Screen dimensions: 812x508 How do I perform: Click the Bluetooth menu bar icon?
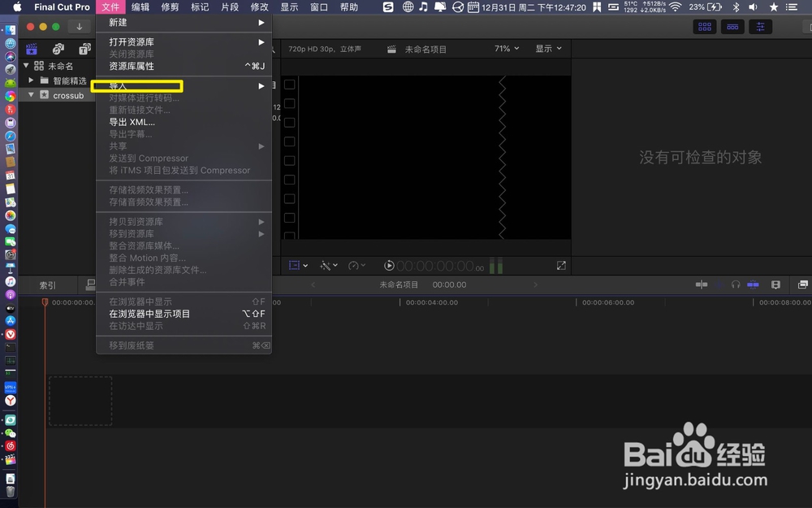[736, 7]
